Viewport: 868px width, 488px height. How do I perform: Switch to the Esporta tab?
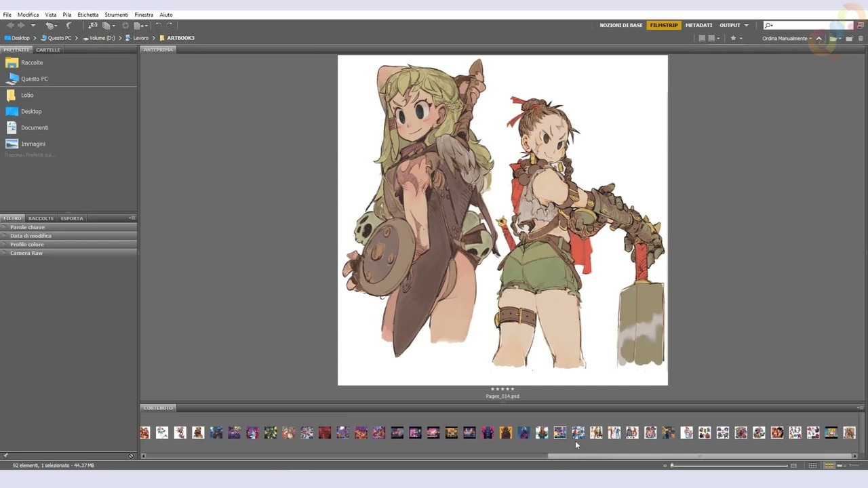click(x=72, y=218)
